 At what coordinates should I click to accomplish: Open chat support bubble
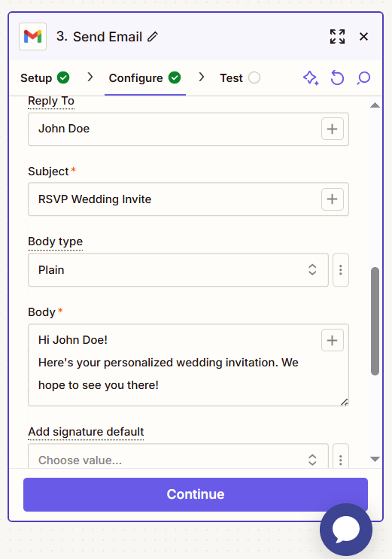tap(345, 530)
